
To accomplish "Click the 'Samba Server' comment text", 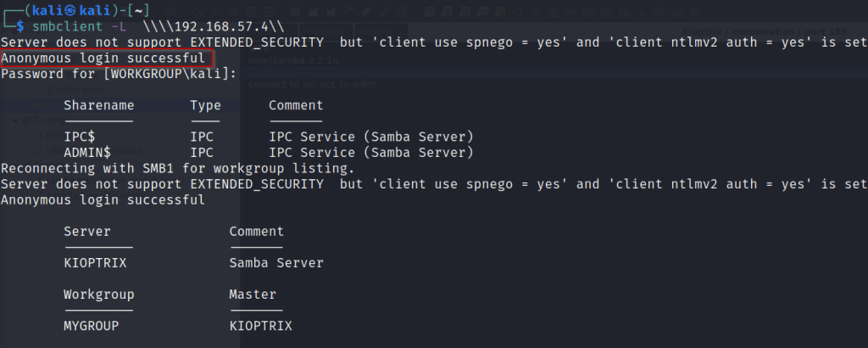I will tap(276, 263).
